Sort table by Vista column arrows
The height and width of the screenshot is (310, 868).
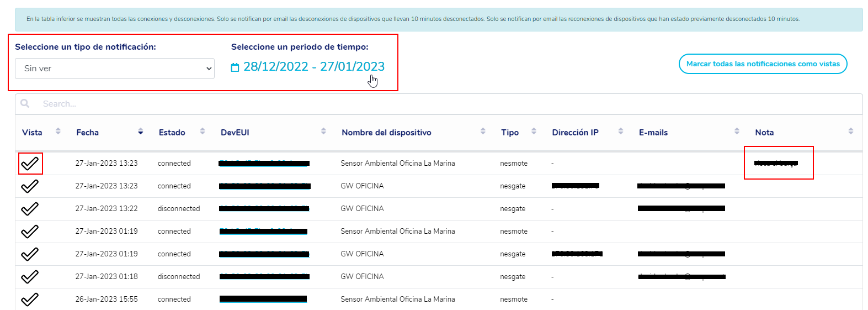[58, 132]
